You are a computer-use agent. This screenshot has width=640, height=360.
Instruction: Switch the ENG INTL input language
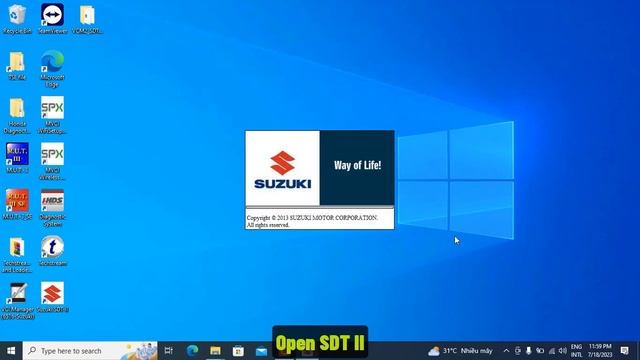click(576, 351)
